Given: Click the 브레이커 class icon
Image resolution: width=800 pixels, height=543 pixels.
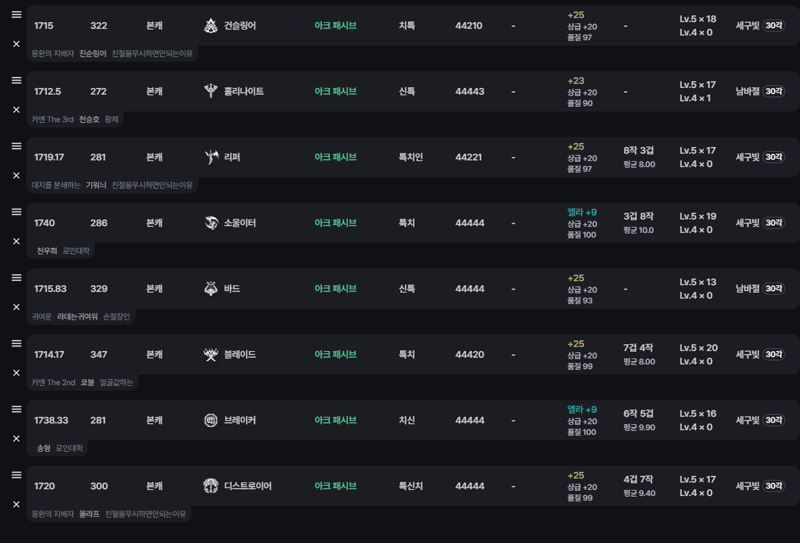Looking at the screenshot, I should click(211, 421).
